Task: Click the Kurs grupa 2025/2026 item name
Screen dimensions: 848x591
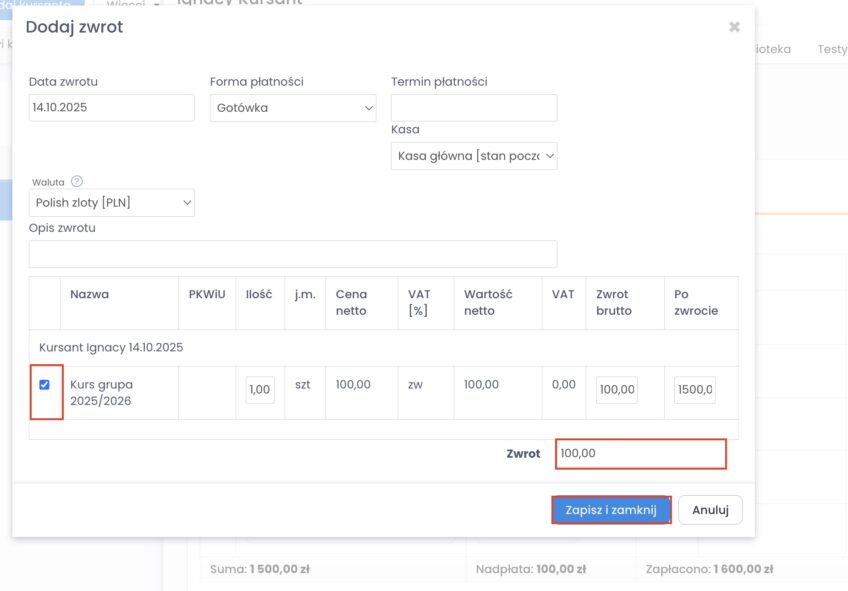Action: [101, 392]
